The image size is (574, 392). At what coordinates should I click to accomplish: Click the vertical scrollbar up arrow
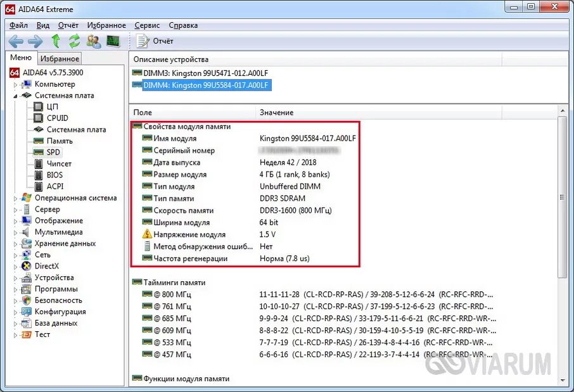pos(563,111)
